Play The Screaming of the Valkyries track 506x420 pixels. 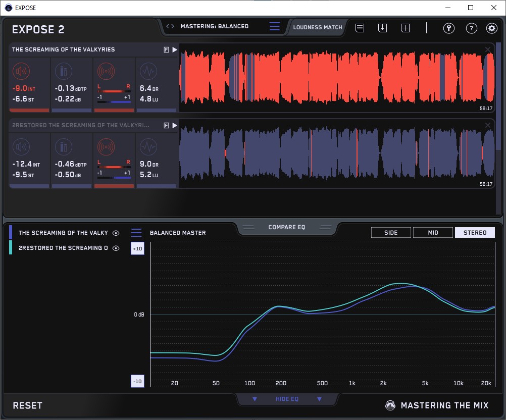pos(174,49)
